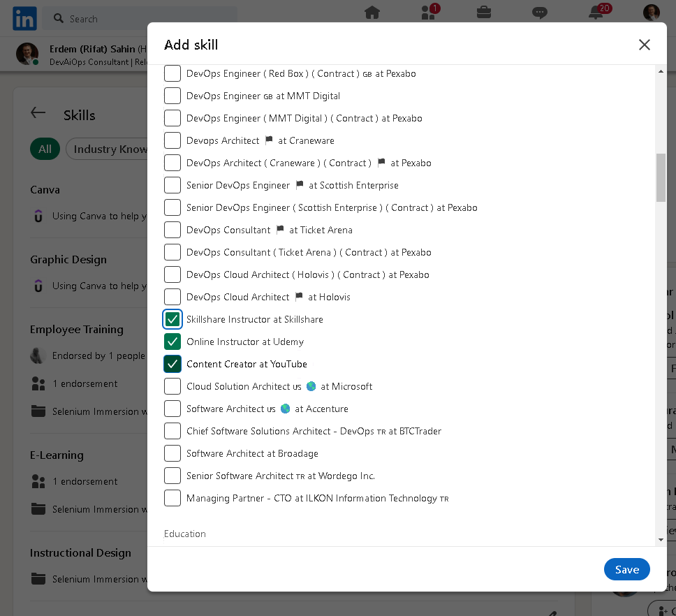Check Software Architect at Accenture
Viewport: 676px width, 616px height.
coord(172,409)
